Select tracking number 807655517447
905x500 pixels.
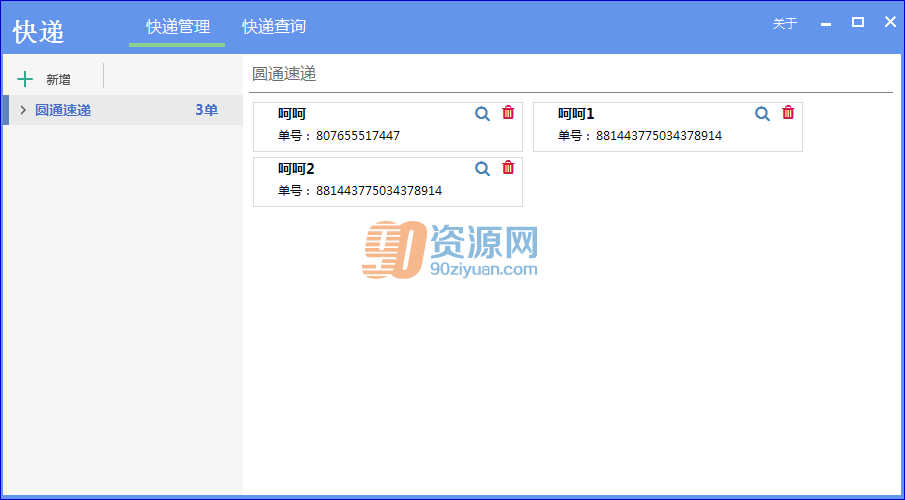(x=358, y=136)
